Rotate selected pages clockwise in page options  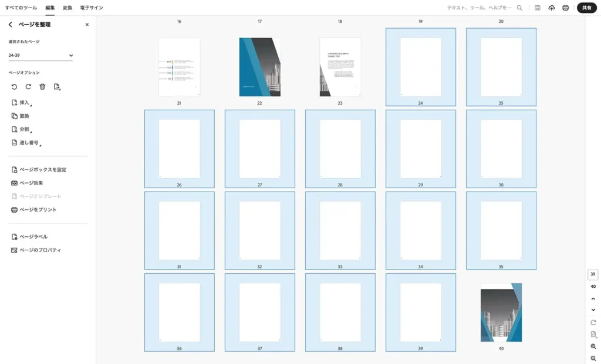point(28,87)
